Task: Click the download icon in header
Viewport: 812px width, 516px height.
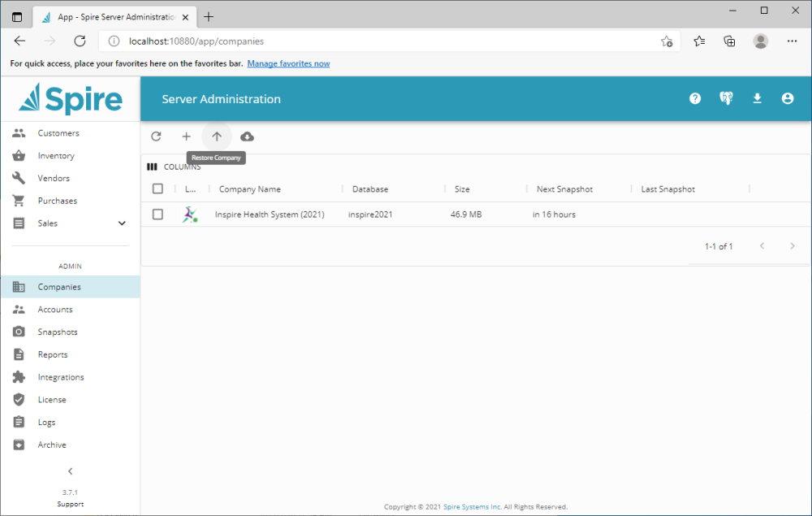Action: pyautogui.click(x=757, y=98)
